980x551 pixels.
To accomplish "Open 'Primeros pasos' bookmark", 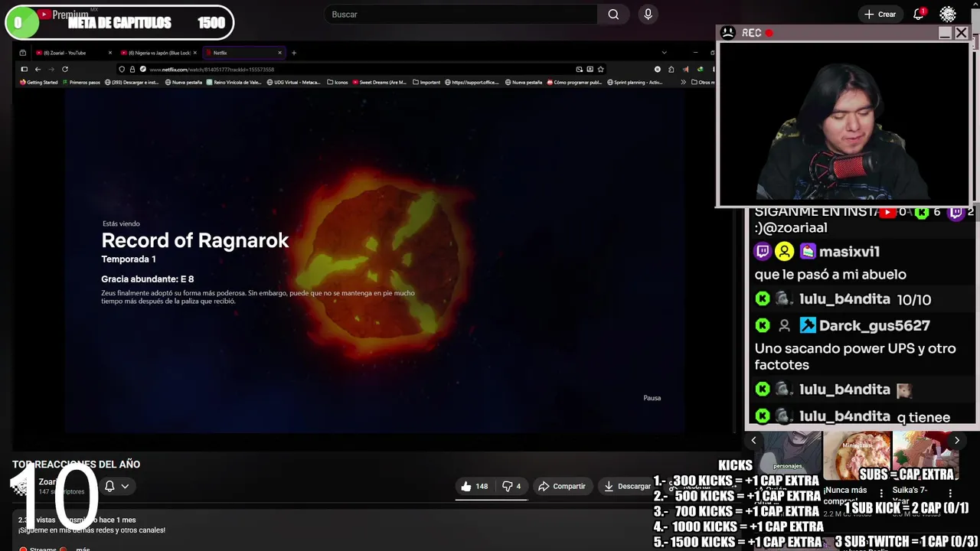I will point(81,82).
